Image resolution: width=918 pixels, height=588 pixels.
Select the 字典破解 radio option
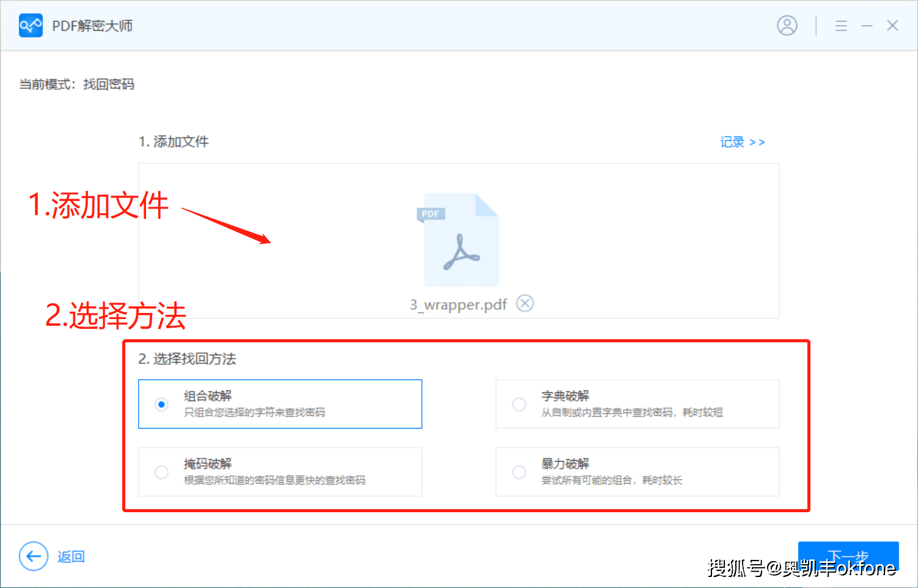tap(519, 404)
